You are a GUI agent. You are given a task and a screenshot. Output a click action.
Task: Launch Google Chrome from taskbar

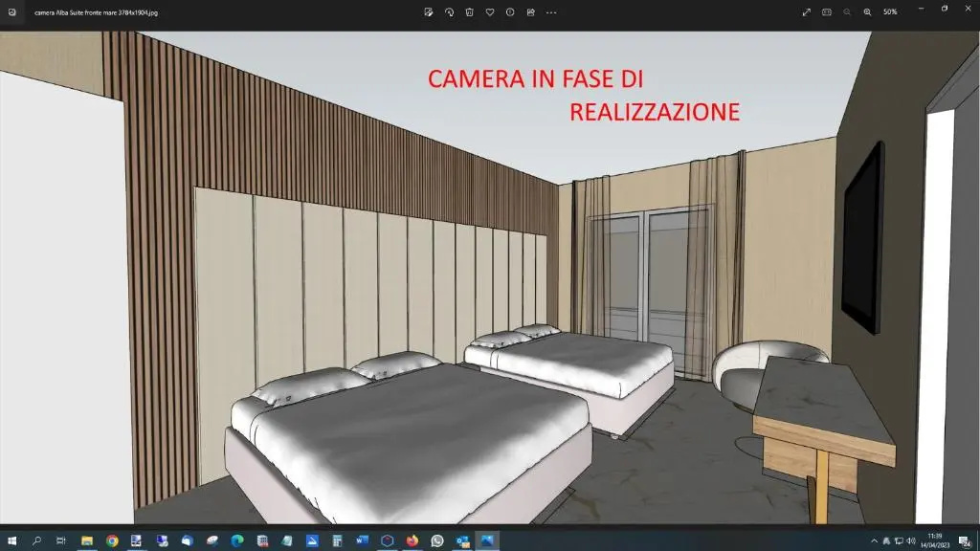pyautogui.click(x=112, y=541)
